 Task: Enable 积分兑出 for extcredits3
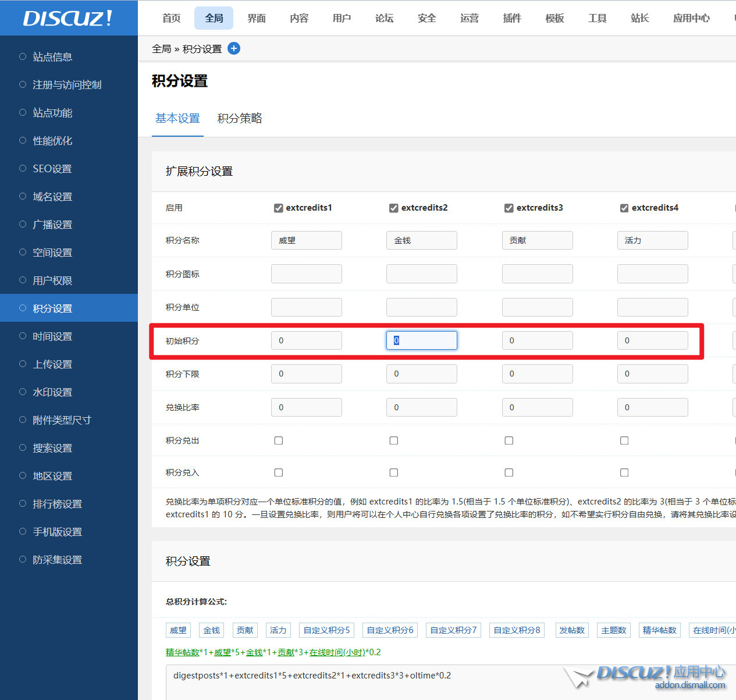click(x=509, y=440)
